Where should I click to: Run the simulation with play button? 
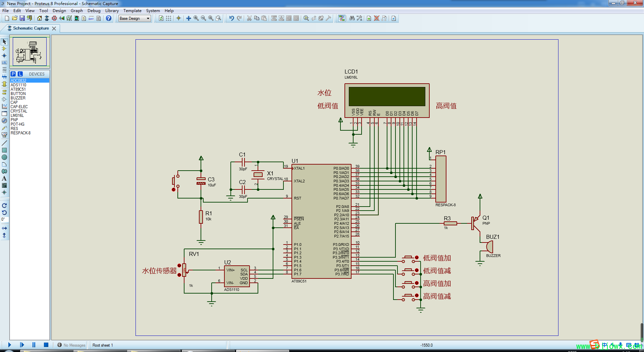9,345
